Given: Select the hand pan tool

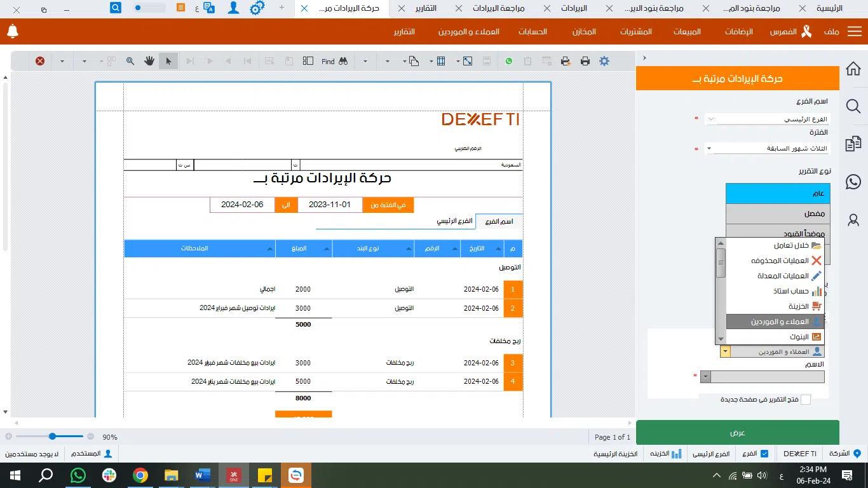Looking at the screenshot, I should pos(149,62).
